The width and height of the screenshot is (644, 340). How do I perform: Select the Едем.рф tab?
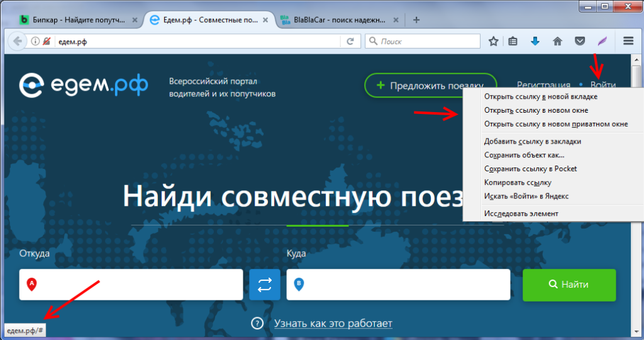click(x=209, y=20)
